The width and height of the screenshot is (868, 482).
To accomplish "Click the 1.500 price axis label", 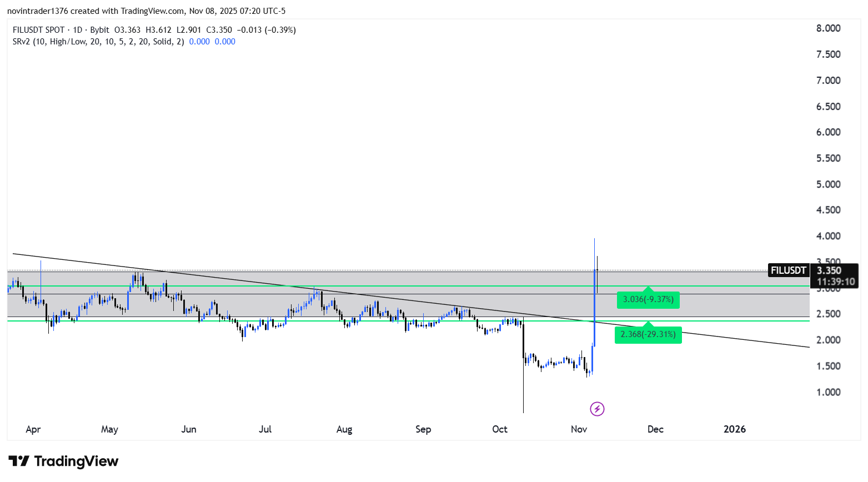I will [828, 366].
